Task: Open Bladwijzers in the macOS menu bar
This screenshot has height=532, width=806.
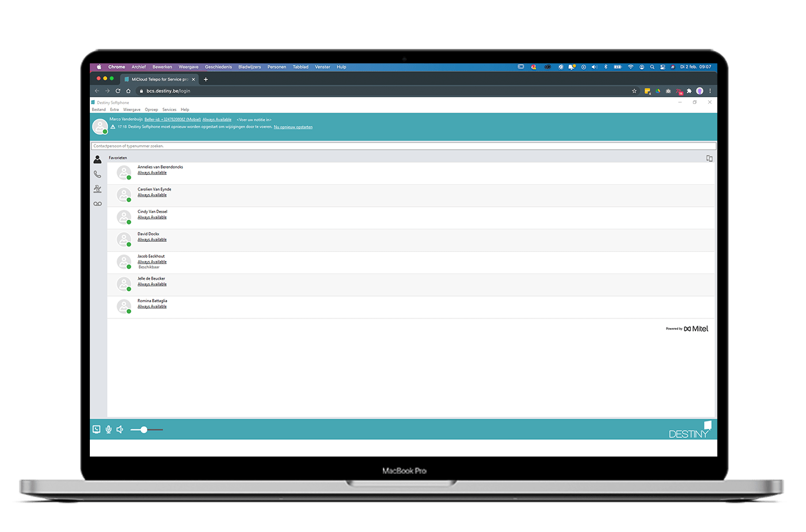Action: coord(249,67)
